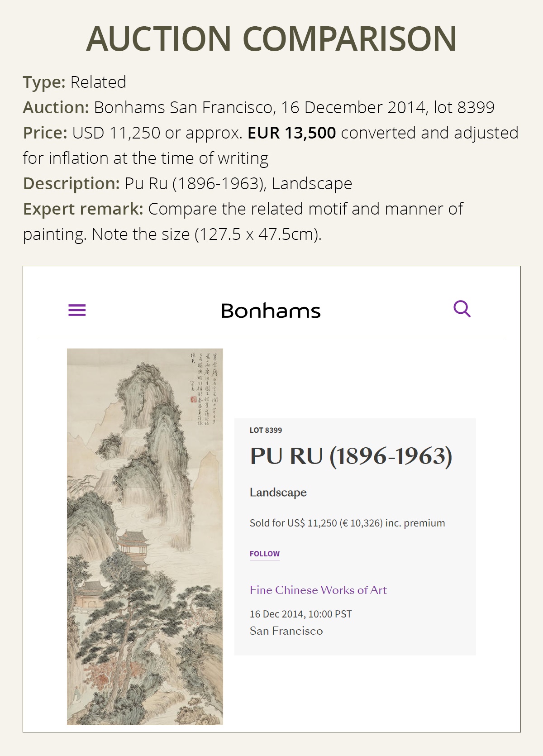The image size is (543, 756).
Task: Click the PU RU (1896-1963) title
Action: point(351,456)
